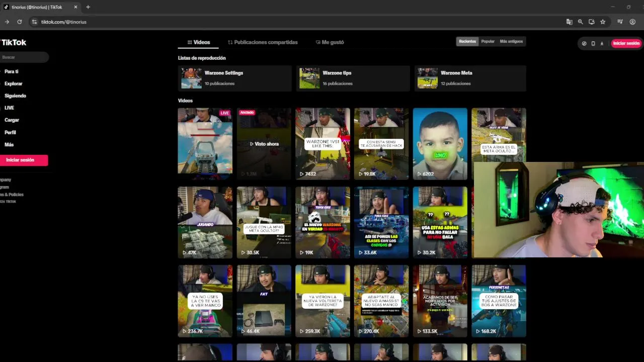644x362 pixels.
Task: Open the 'nueva voltereta de Warzone' video
Action: (x=323, y=301)
